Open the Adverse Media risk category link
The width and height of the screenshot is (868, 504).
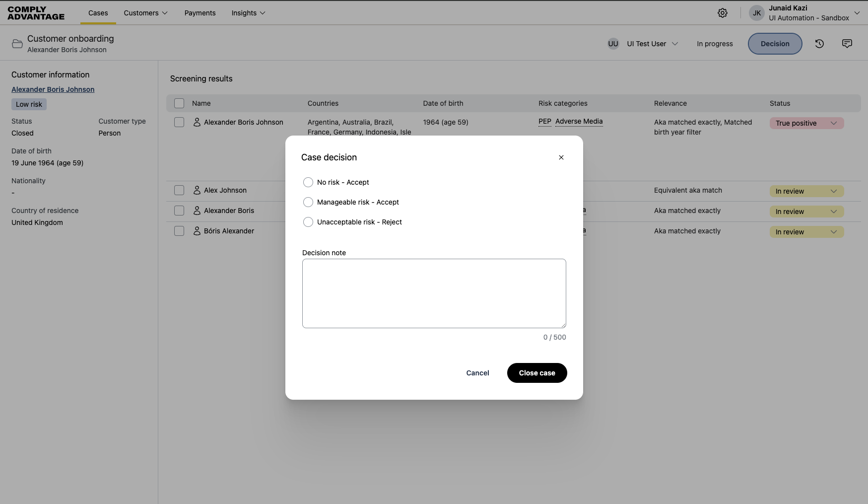[x=579, y=122]
